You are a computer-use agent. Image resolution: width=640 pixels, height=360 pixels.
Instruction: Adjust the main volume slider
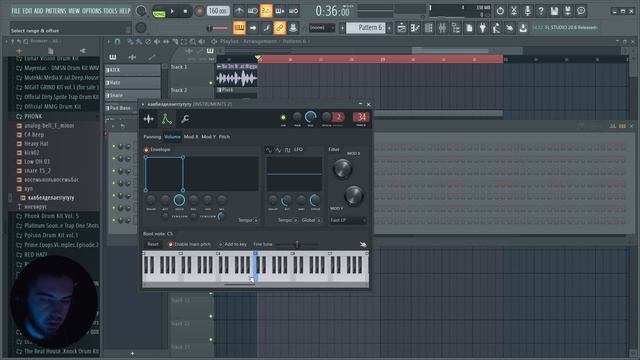click(x=217, y=28)
